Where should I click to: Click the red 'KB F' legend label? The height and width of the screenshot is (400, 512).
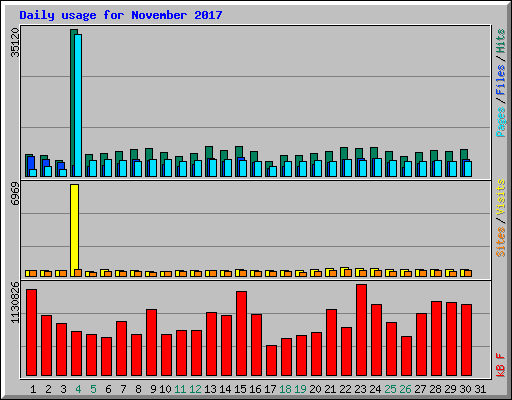[x=500, y=365]
